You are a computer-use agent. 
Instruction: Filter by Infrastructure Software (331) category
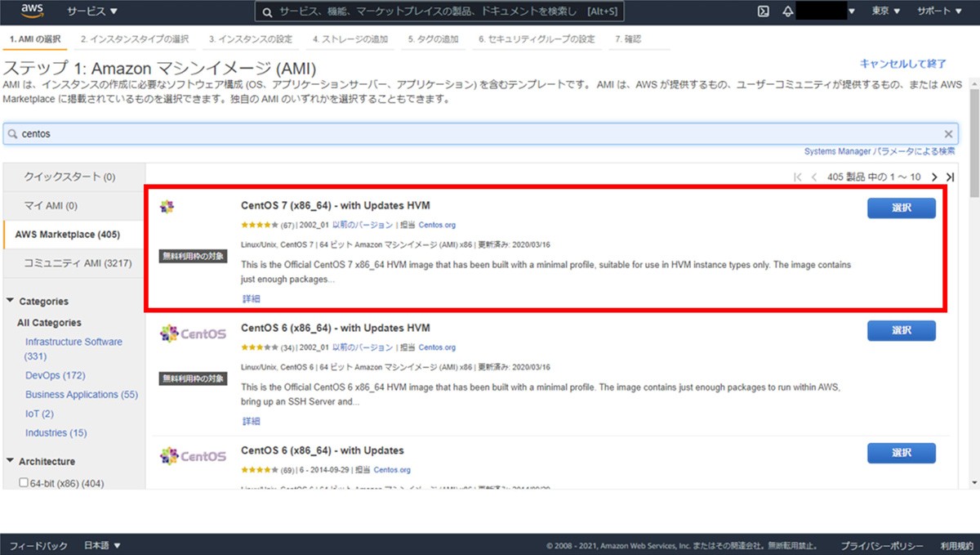click(73, 349)
